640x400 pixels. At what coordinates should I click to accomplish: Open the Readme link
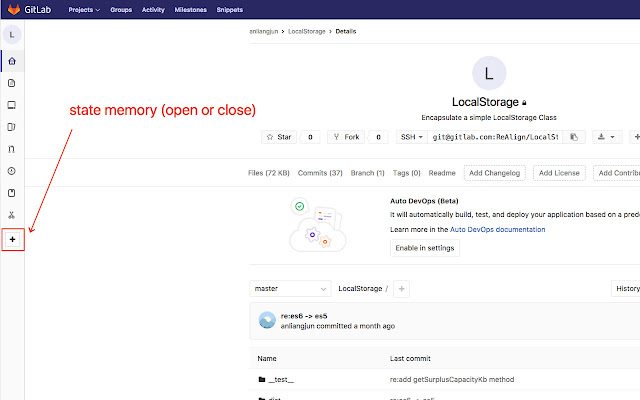(x=442, y=173)
